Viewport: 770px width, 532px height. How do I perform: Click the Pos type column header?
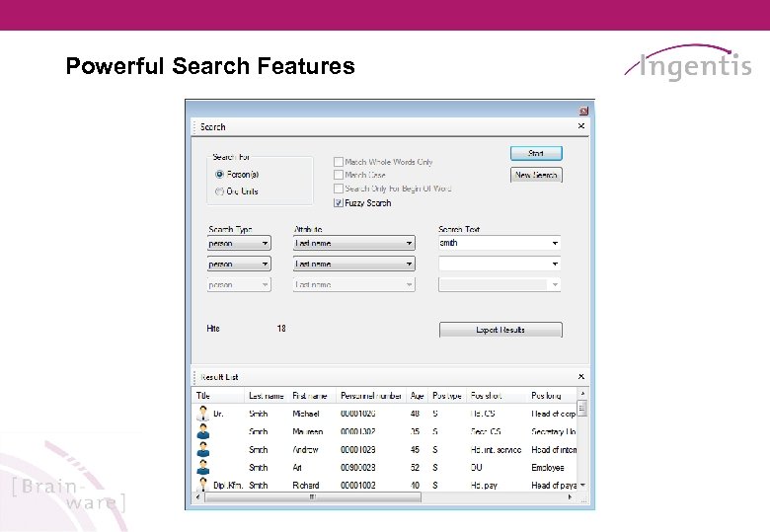tap(447, 396)
